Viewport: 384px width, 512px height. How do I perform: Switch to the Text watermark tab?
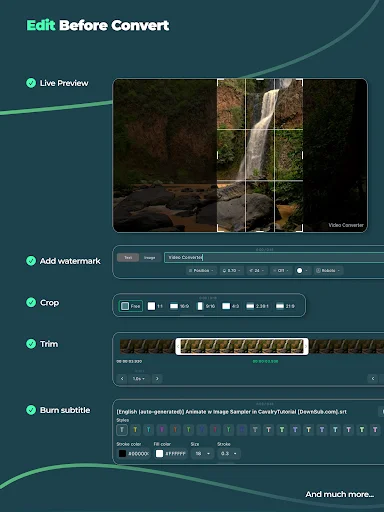[x=128, y=257]
